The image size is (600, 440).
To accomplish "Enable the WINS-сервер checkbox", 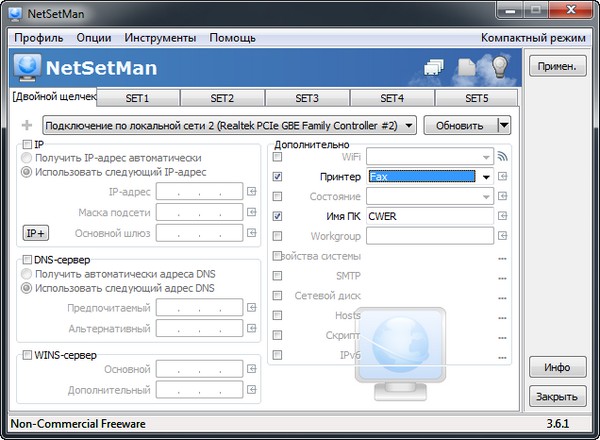I will 27,355.
